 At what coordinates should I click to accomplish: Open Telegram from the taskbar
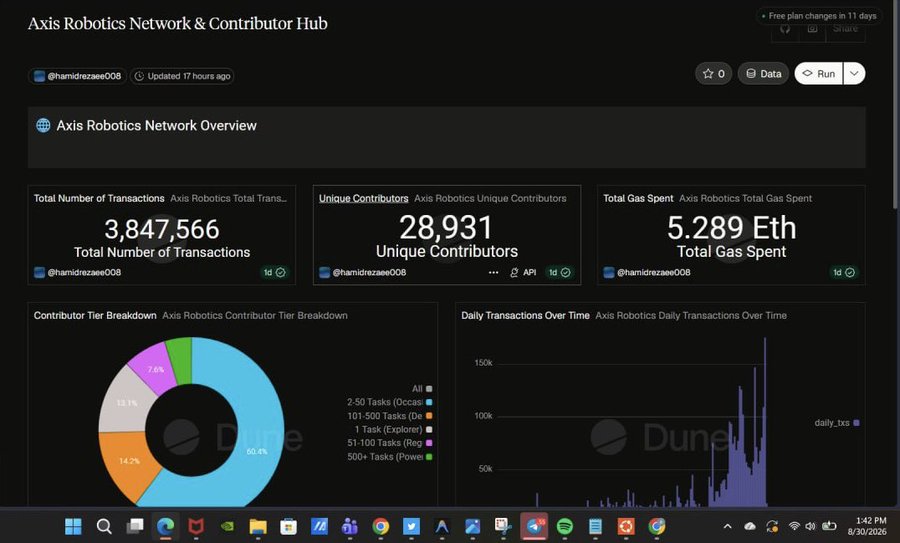tap(534, 526)
